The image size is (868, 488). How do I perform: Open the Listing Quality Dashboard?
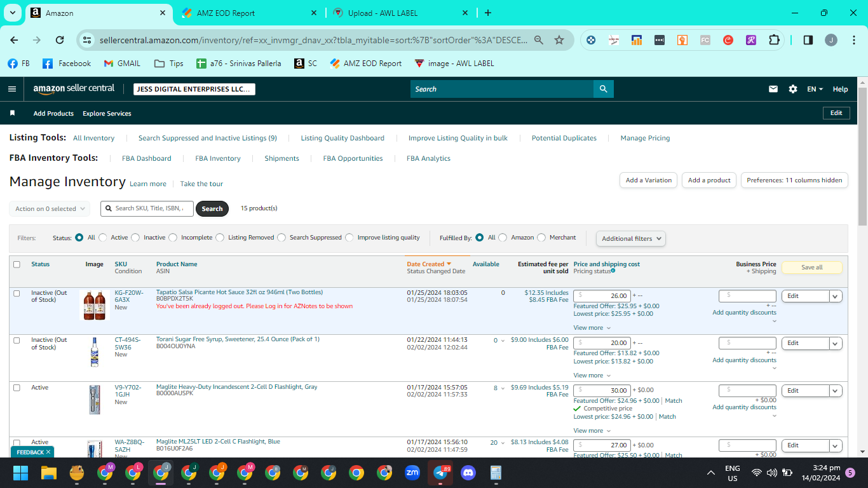tap(342, 138)
